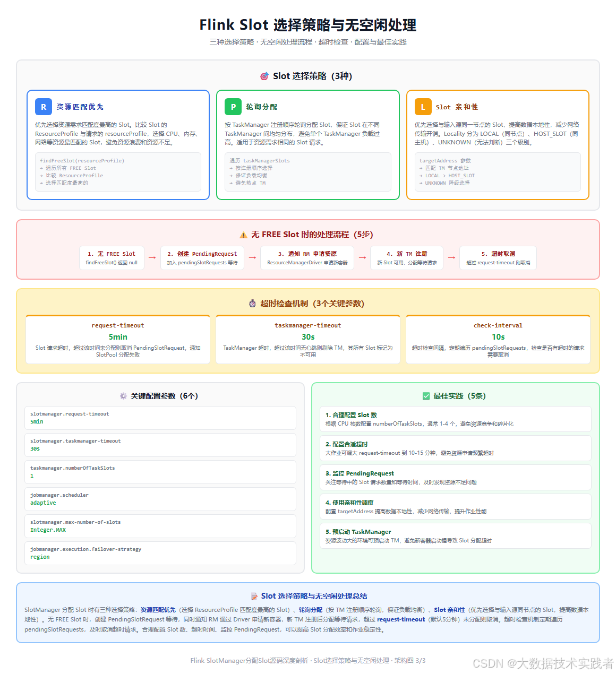Click the target icon beside Slot 选择策略（3种）
The height and width of the screenshot is (674, 616).
click(264, 76)
